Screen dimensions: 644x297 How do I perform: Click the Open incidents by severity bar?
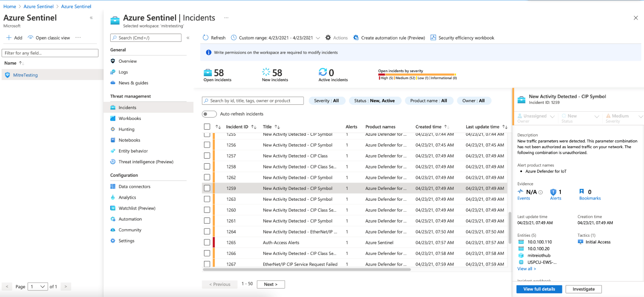[x=417, y=74]
